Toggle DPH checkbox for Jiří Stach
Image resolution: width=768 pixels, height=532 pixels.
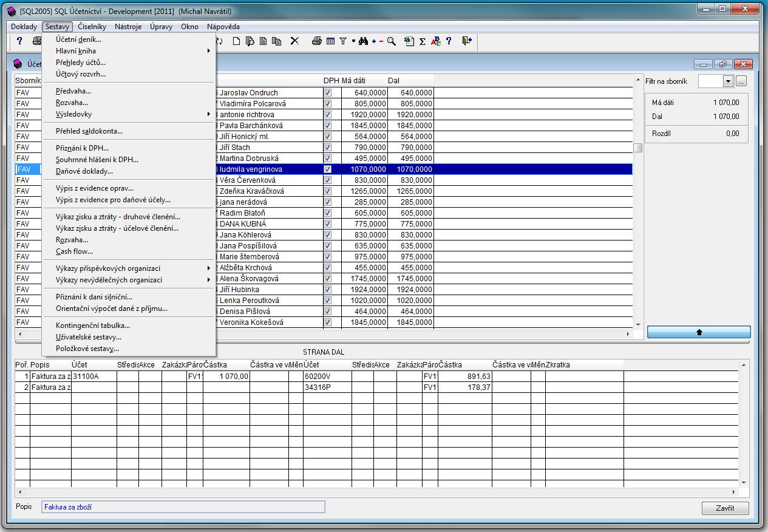pos(328,148)
